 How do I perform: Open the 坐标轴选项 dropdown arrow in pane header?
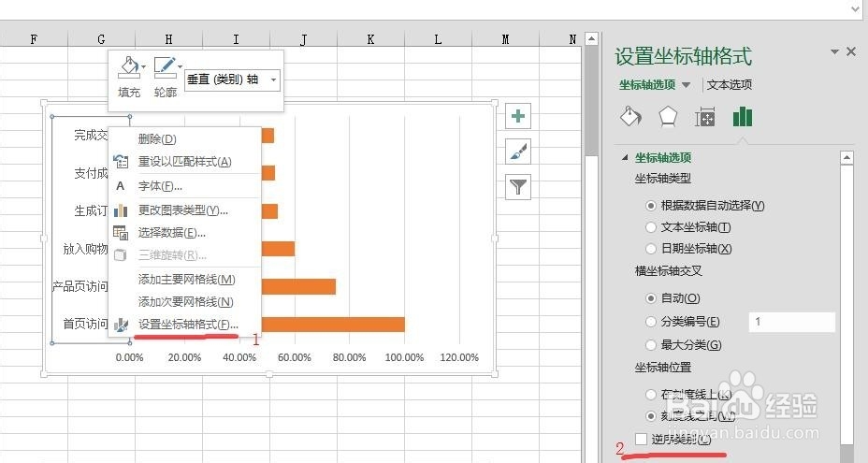686,85
